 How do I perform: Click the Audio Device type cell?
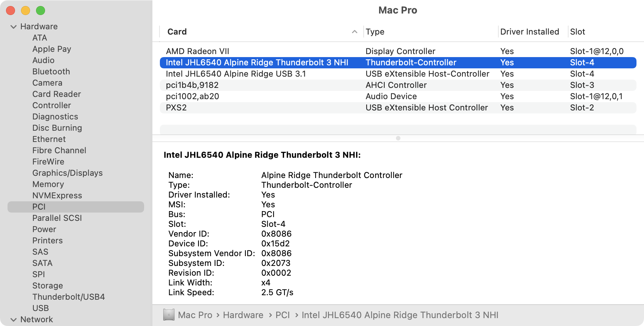tap(391, 97)
